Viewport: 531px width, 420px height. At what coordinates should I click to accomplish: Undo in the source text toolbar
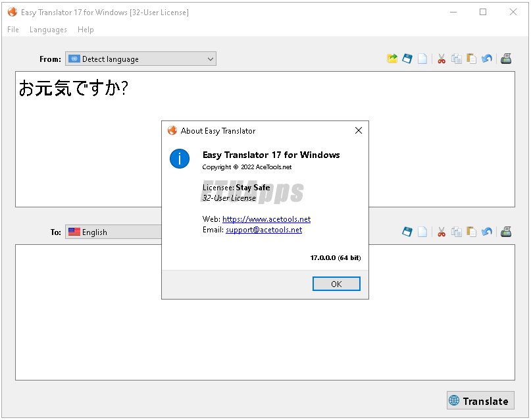coord(487,59)
